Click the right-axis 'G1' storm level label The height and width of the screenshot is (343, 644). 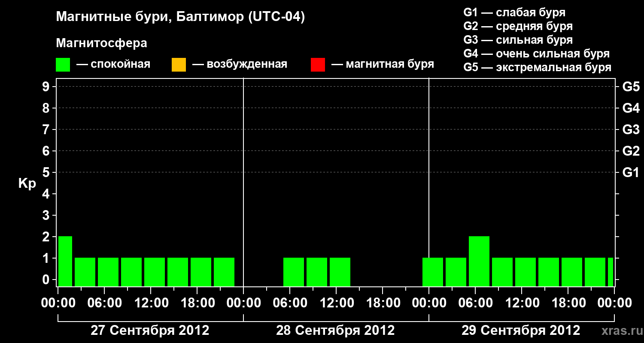[631, 172]
